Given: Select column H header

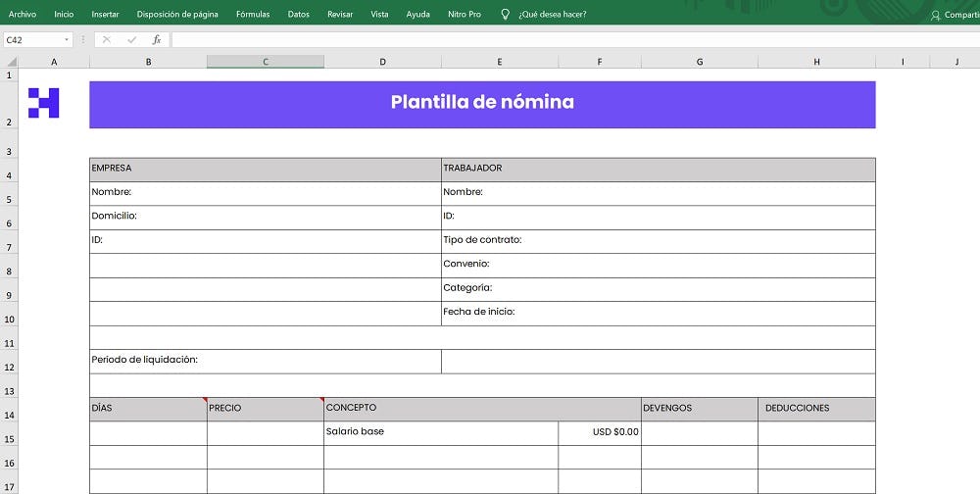Looking at the screenshot, I should tap(817, 62).
